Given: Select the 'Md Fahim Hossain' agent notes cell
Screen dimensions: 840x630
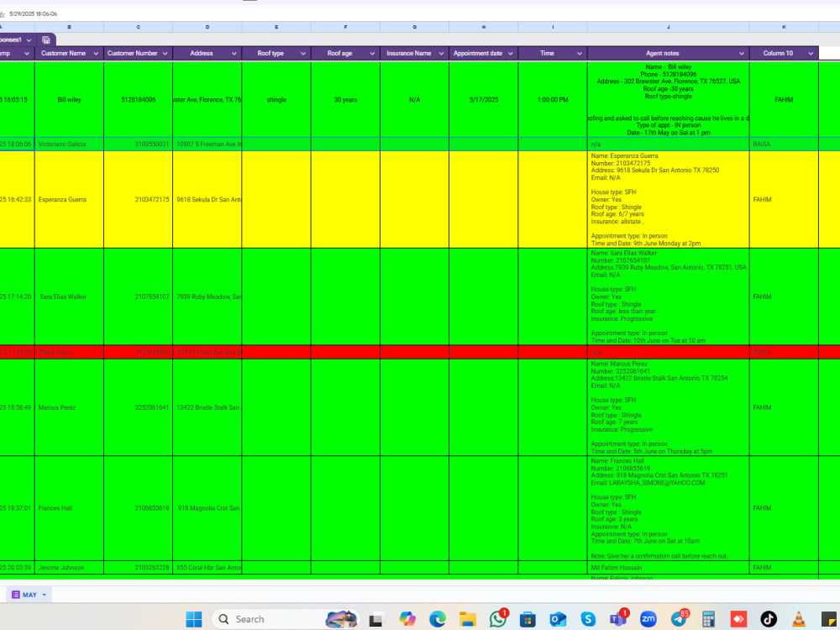Looking at the screenshot, I should [x=668, y=567].
